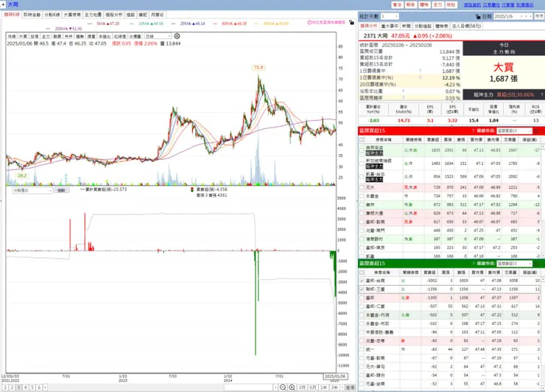Open the 日線 period dropdown
Image resolution: width=545 pixels, height=392 pixels.
158,36
